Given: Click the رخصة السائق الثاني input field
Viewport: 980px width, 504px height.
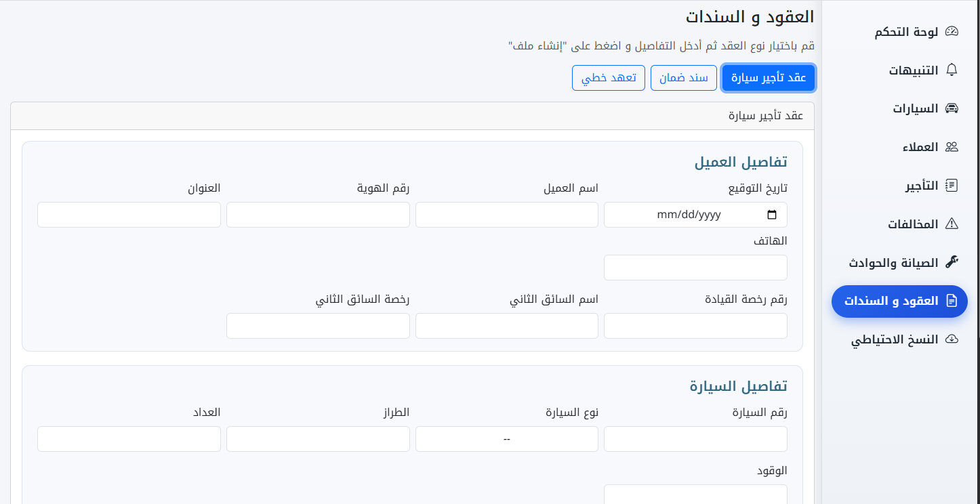Looking at the screenshot, I should (x=318, y=326).
